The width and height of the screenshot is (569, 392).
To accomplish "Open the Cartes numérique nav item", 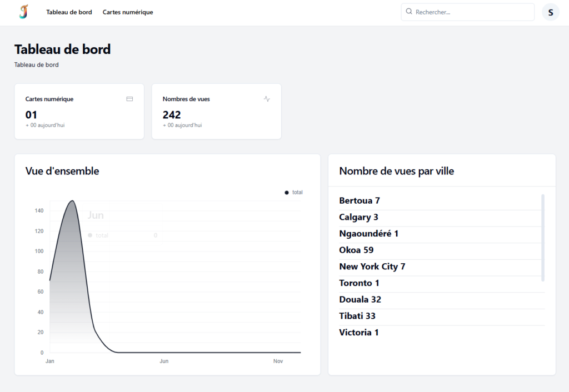I will coord(128,12).
